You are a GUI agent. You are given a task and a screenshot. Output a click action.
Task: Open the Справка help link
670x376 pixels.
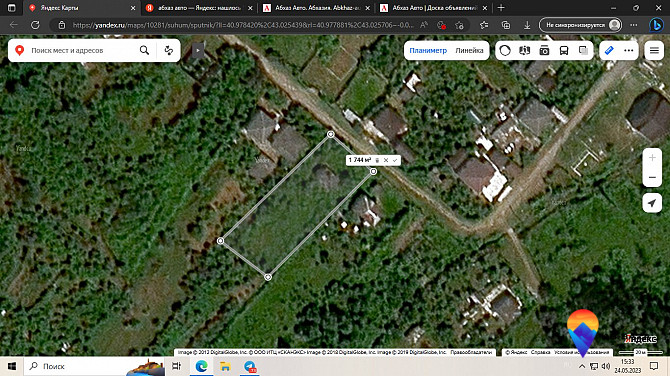click(x=541, y=352)
